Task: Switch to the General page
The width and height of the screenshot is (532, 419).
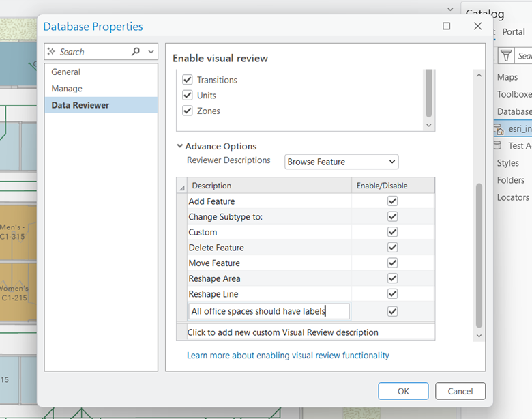Action: tap(66, 72)
